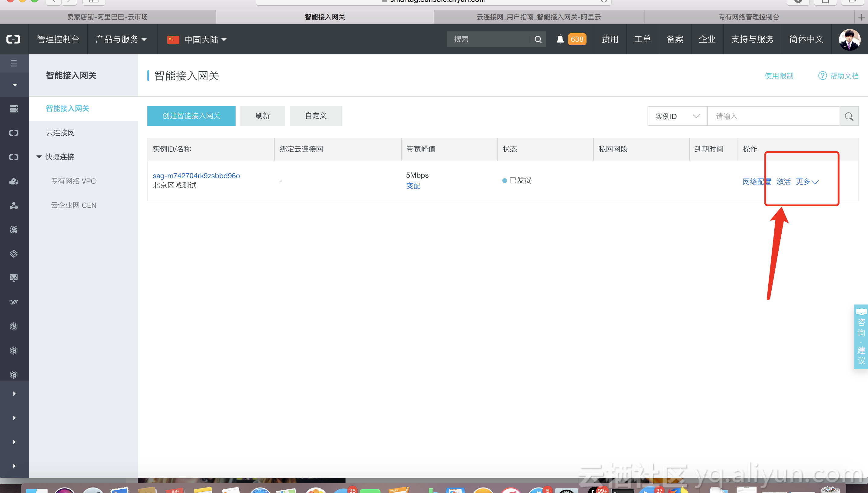This screenshot has width=868, height=493.
Task: Select 智能接入网关 in the side menu
Action: 68,108
